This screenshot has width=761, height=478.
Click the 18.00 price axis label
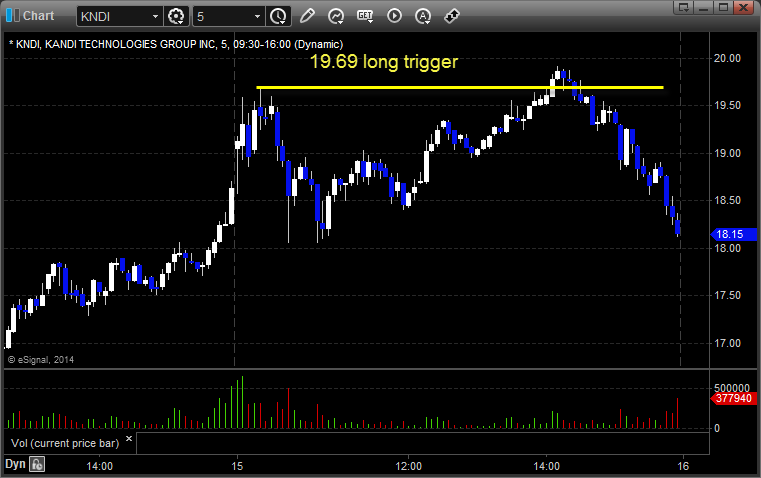(727, 248)
